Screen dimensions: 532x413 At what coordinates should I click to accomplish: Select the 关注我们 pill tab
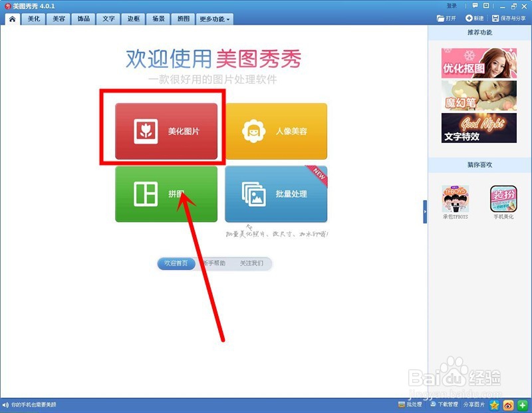(251, 263)
